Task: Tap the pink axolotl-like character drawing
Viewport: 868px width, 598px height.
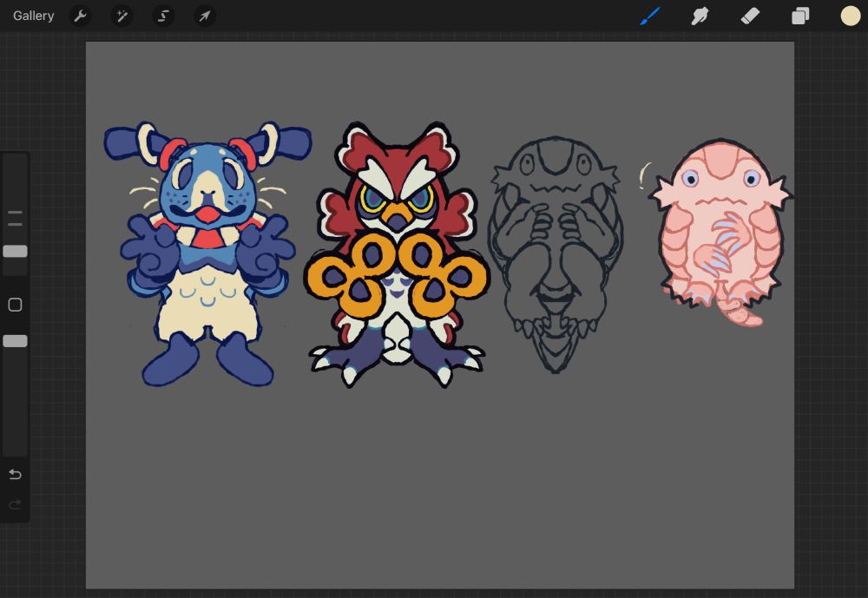Action: tap(720, 233)
